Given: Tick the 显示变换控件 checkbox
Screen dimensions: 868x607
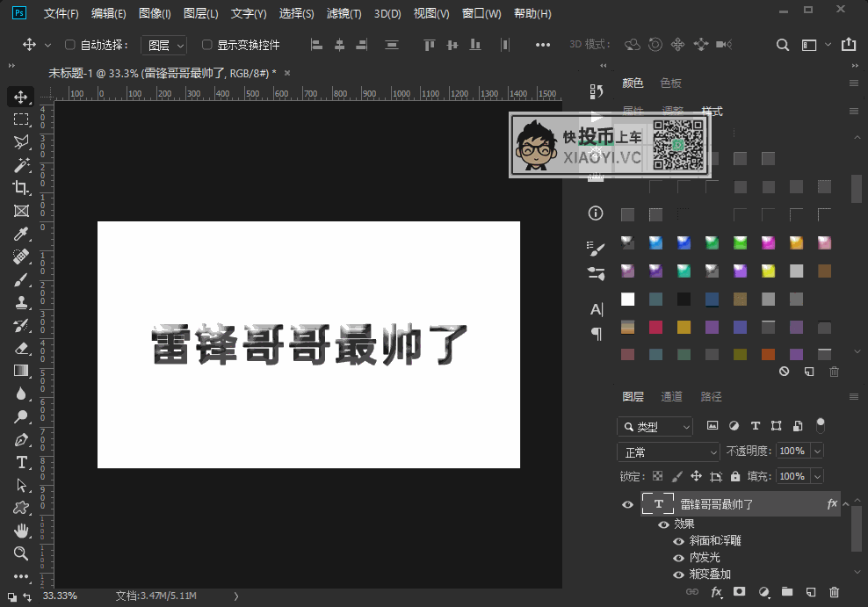Looking at the screenshot, I should [207, 45].
